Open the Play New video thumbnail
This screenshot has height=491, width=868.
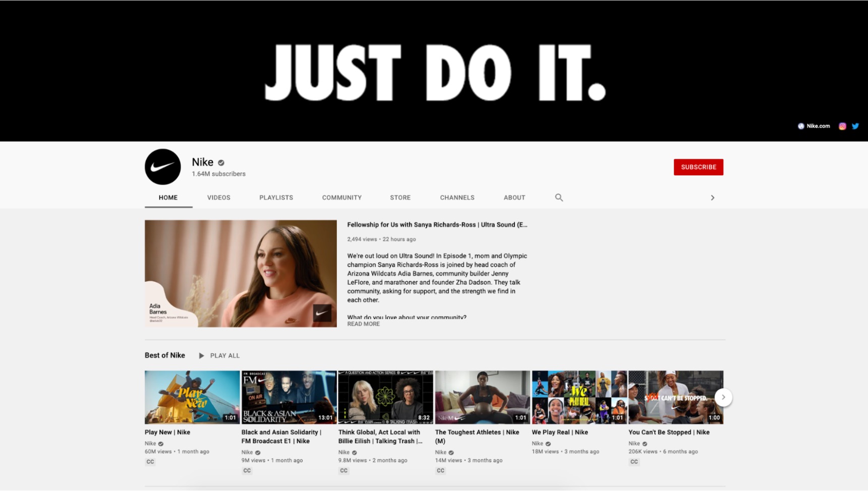pyautogui.click(x=192, y=397)
